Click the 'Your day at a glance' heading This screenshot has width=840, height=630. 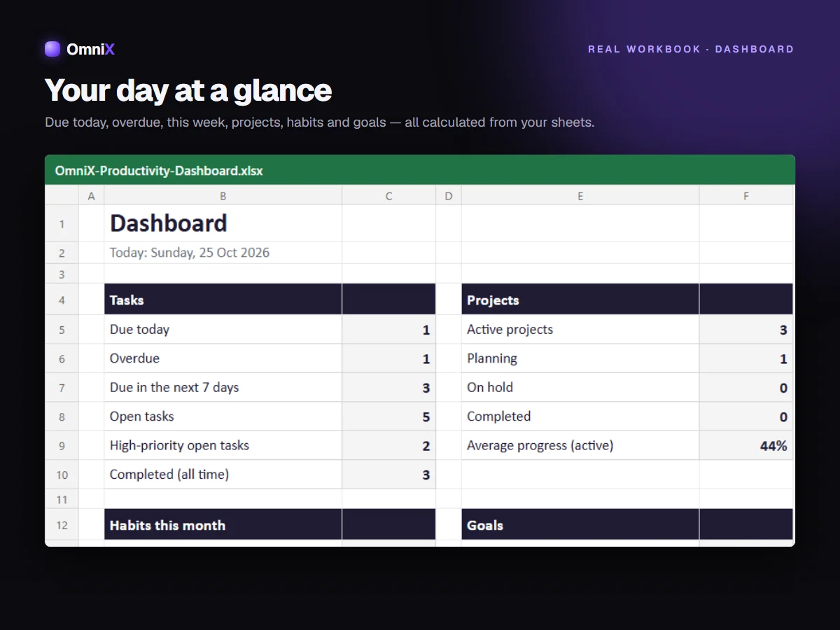point(188,90)
